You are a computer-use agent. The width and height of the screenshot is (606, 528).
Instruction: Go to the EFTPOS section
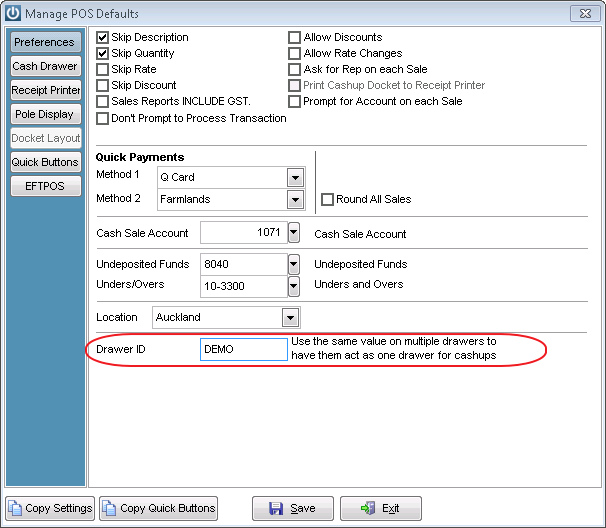coord(46,186)
